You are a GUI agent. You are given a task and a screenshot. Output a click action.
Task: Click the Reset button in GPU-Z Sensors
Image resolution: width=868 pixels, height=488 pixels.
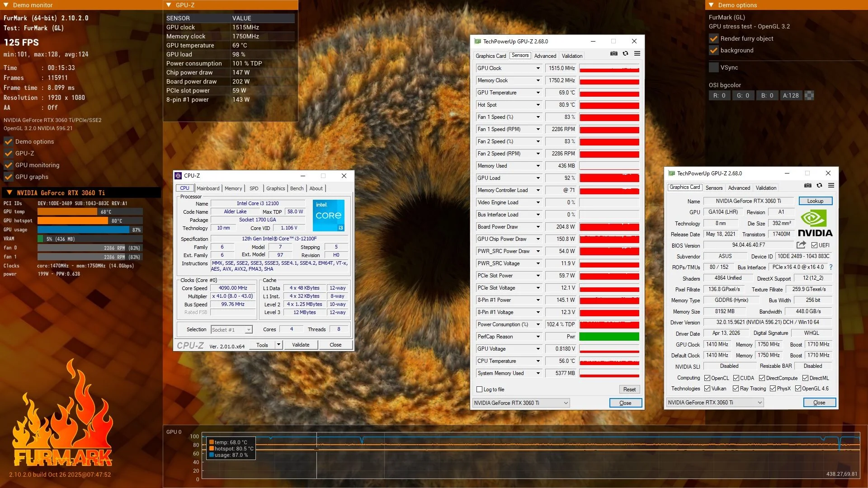pos(629,389)
